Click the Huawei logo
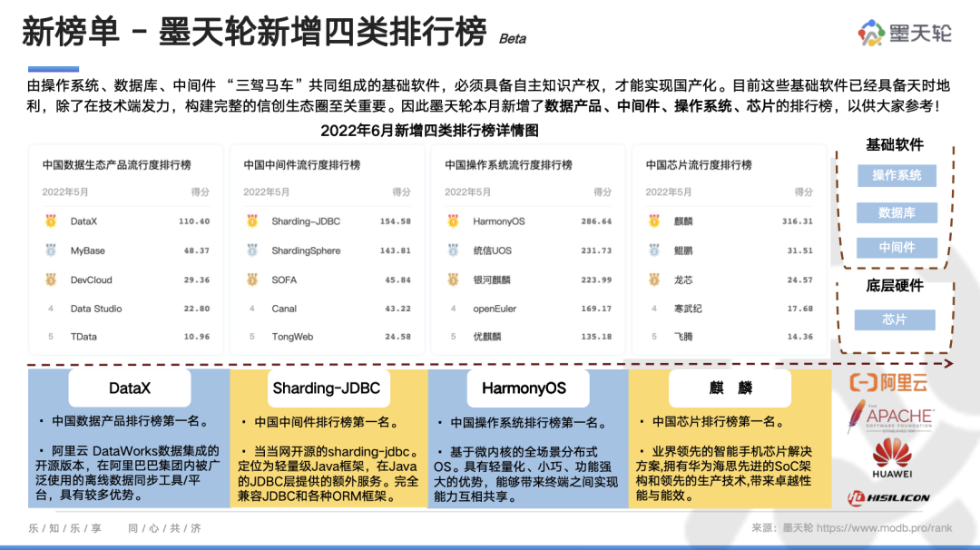The image size is (980, 550). 892,458
